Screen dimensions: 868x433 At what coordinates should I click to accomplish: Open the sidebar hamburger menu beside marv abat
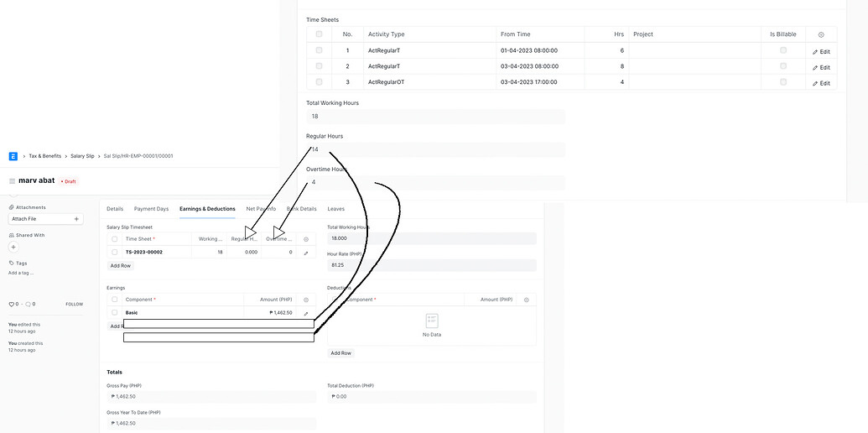(13, 181)
